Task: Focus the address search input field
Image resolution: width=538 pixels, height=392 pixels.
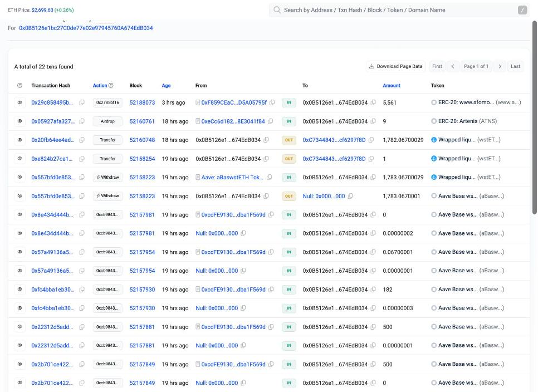Action: point(400,10)
